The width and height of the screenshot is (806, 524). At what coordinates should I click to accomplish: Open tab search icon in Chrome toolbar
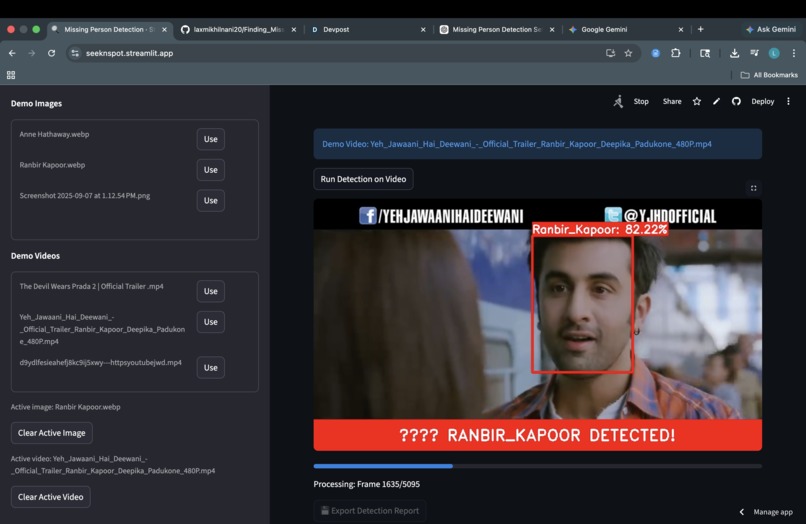[x=705, y=53]
